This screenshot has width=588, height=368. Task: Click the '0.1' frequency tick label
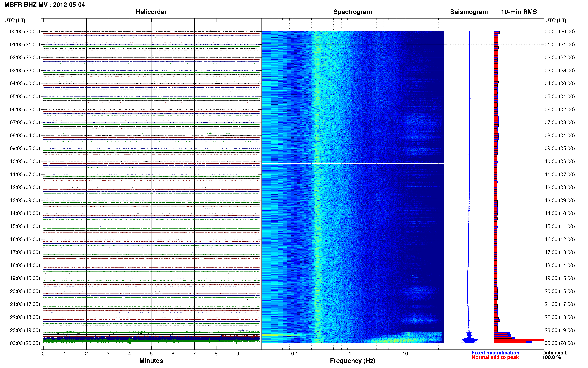point(295,354)
